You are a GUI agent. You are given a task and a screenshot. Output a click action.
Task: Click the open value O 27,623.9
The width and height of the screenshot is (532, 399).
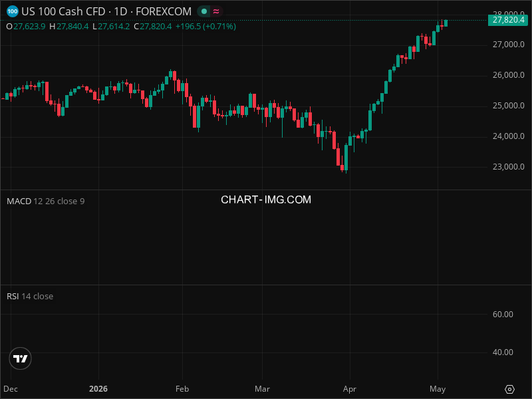[26, 27]
